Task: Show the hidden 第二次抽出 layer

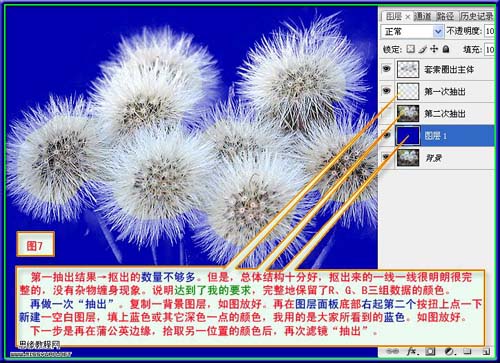Action: (386, 113)
